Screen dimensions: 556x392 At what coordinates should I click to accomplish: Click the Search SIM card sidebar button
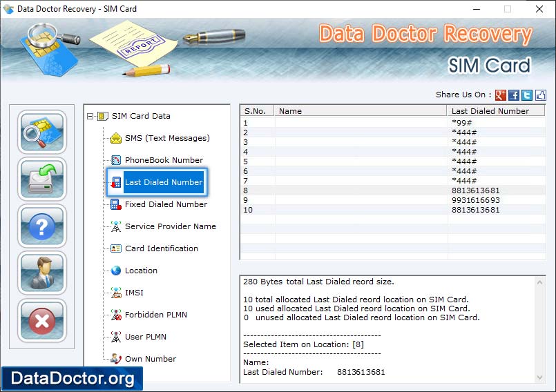[x=42, y=132]
